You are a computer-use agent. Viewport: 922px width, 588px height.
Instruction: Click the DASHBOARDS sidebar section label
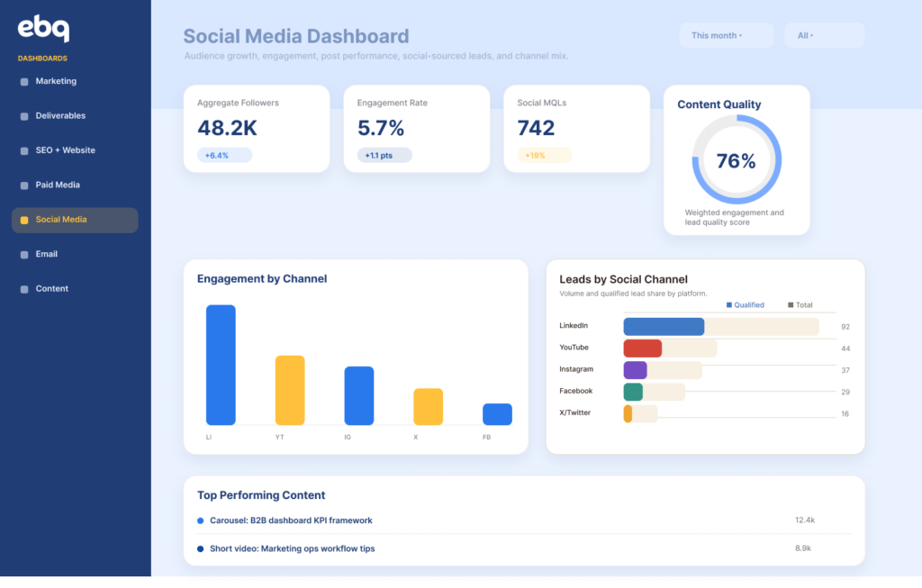coord(42,59)
